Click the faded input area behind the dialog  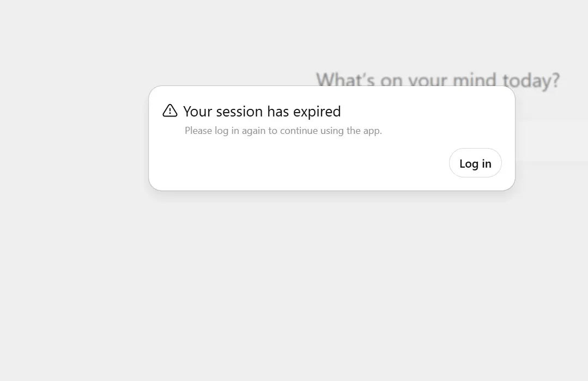click(551, 140)
